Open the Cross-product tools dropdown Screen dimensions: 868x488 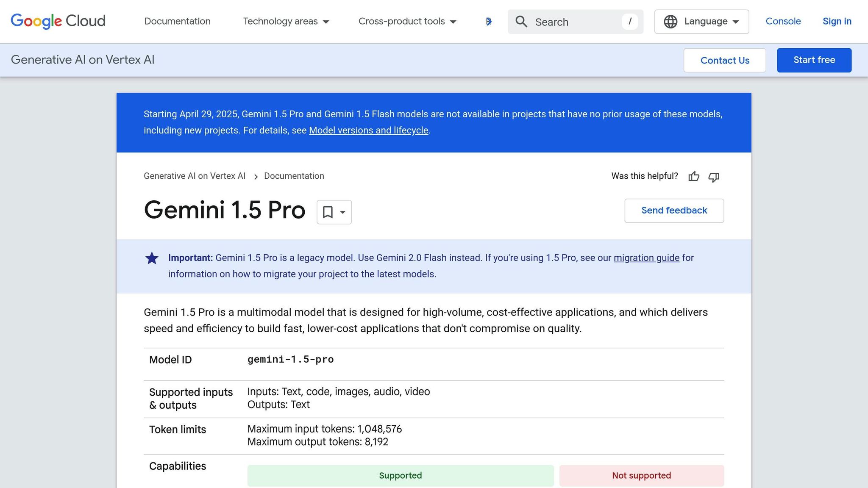click(x=407, y=22)
